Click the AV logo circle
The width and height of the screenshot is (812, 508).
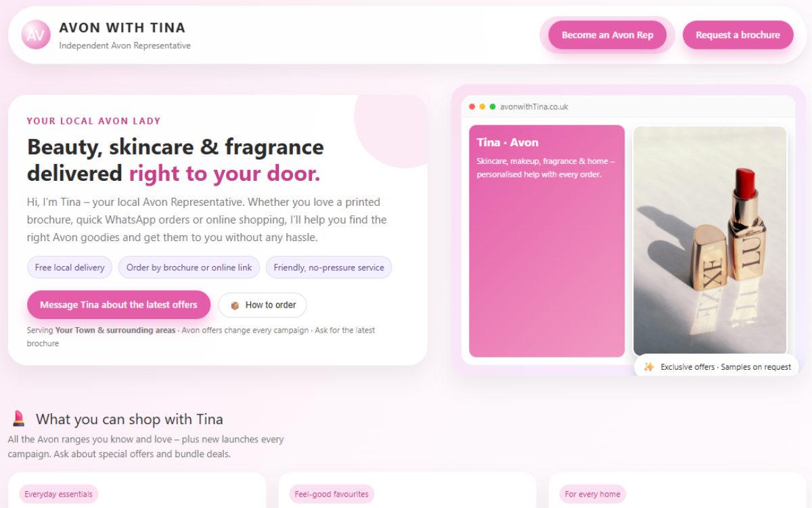(x=35, y=35)
